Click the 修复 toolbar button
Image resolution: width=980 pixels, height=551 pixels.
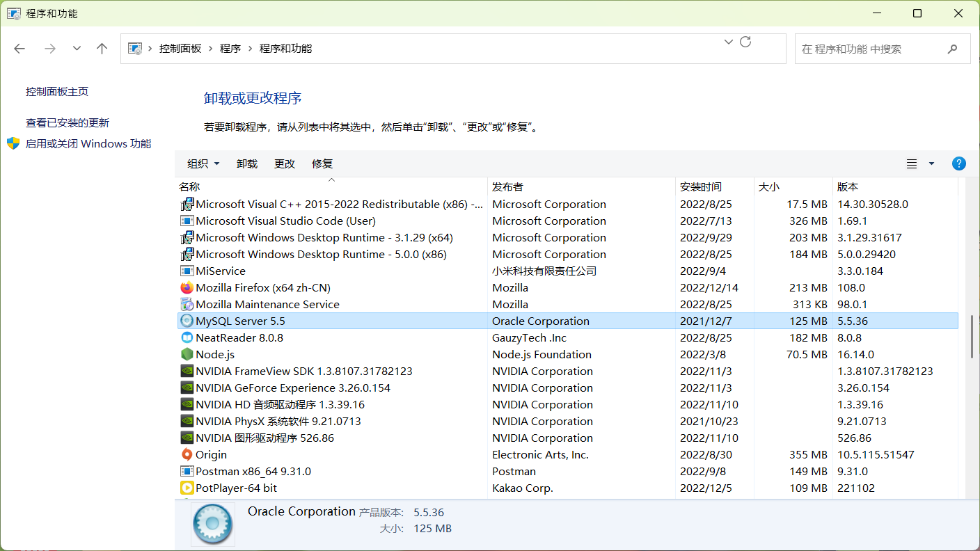point(322,163)
